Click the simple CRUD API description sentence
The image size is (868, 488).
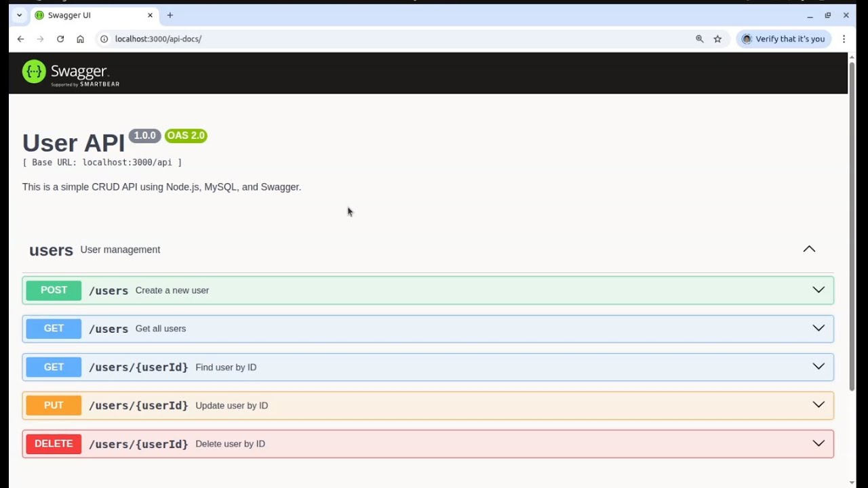coord(161,187)
